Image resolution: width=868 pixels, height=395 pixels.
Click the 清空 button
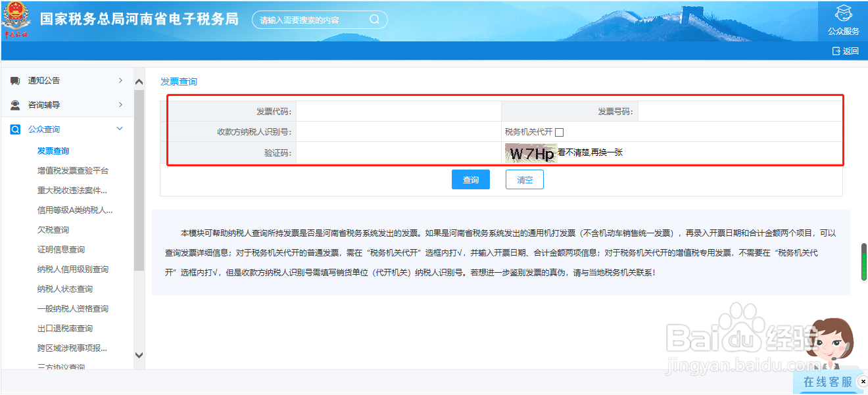pos(524,179)
